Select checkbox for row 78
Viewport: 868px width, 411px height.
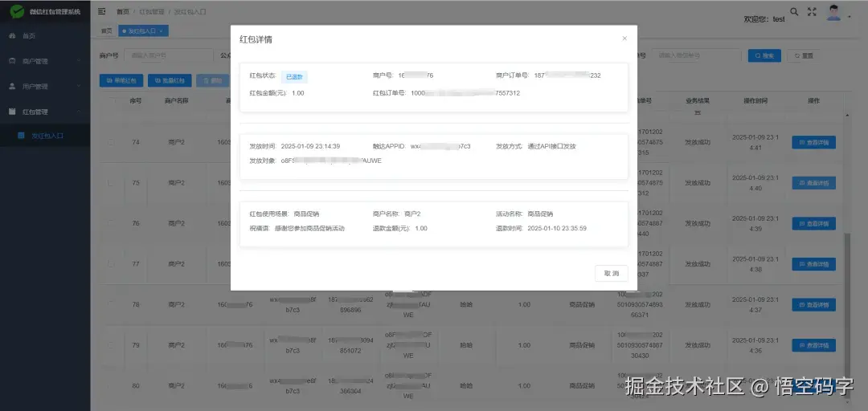click(111, 304)
